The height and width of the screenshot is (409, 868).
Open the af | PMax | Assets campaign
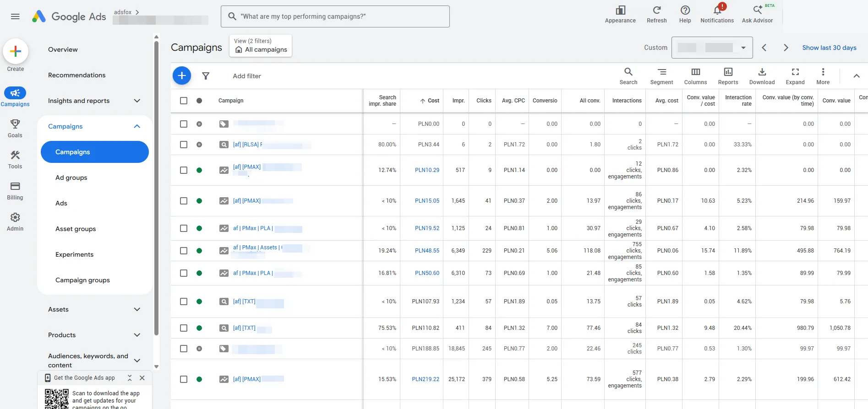coord(257,248)
